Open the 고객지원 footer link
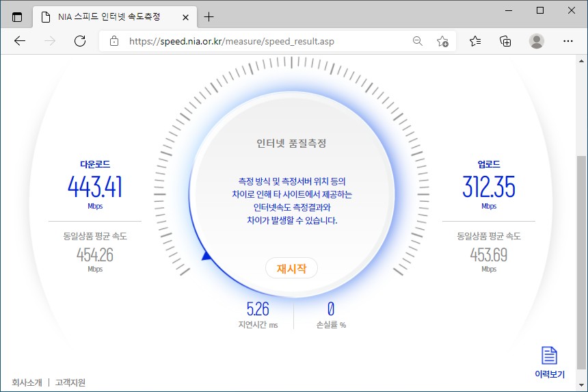The width and height of the screenshot is (588, 392). [70, 382]
